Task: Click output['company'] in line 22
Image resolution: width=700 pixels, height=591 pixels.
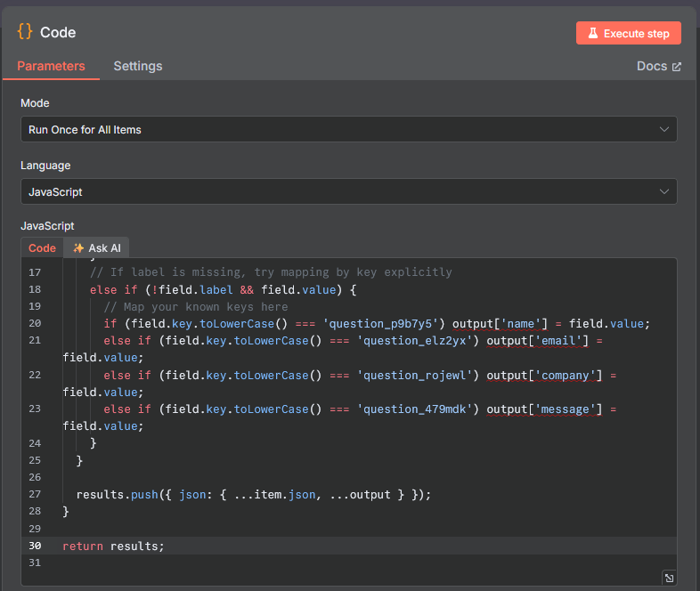Action: 544,376
